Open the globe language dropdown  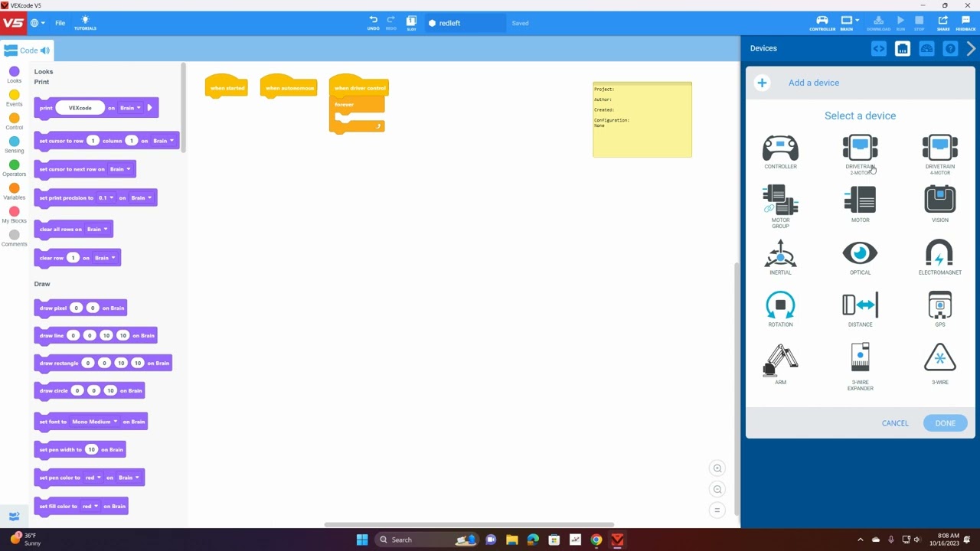[37, 23]
